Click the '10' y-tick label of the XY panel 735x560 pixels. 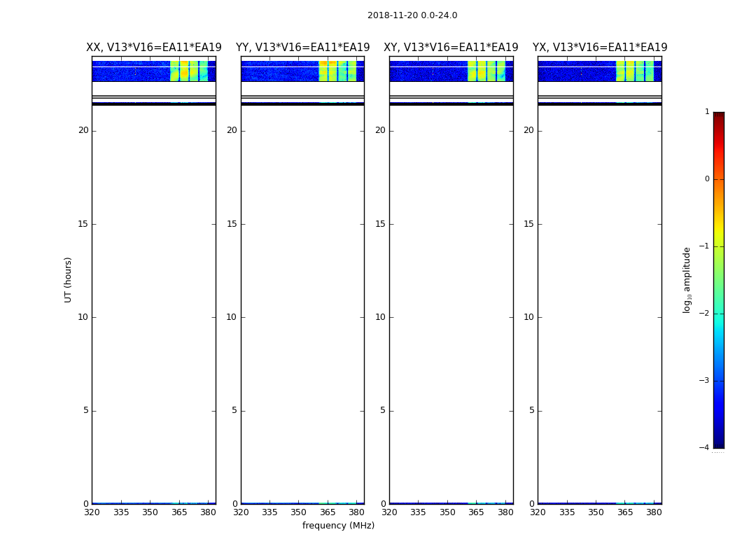pos(380,317)
